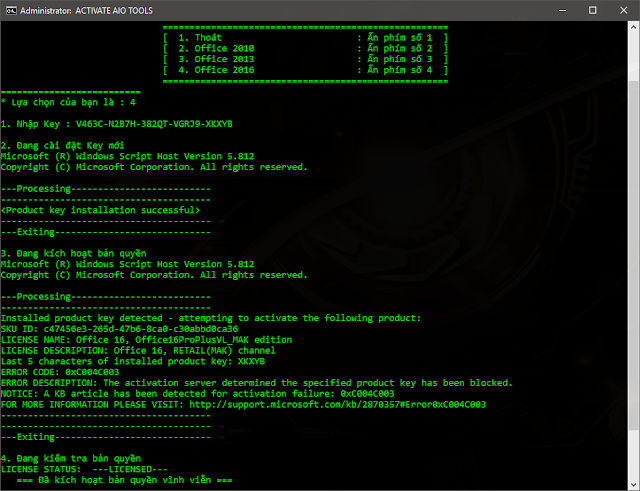Click the 'Lựa chọn của bạn là : 4' line
This screenshot has height=491, width=640.
68,102
